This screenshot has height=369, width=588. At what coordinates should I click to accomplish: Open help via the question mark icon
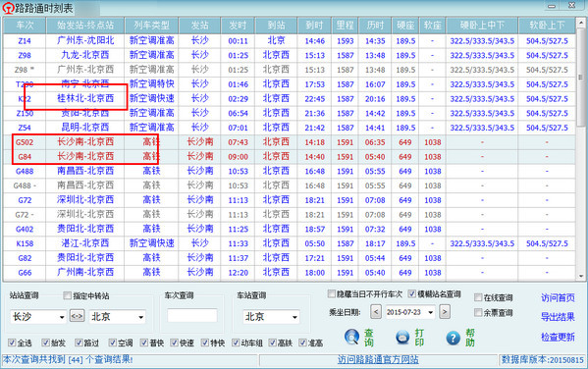[x=453, y=338]
